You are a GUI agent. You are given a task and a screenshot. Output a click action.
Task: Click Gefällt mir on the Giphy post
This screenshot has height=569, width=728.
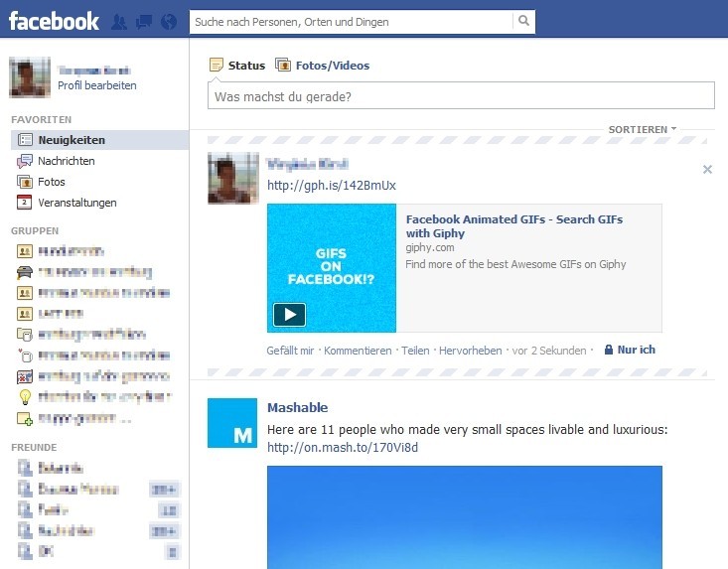coord(290,351)
